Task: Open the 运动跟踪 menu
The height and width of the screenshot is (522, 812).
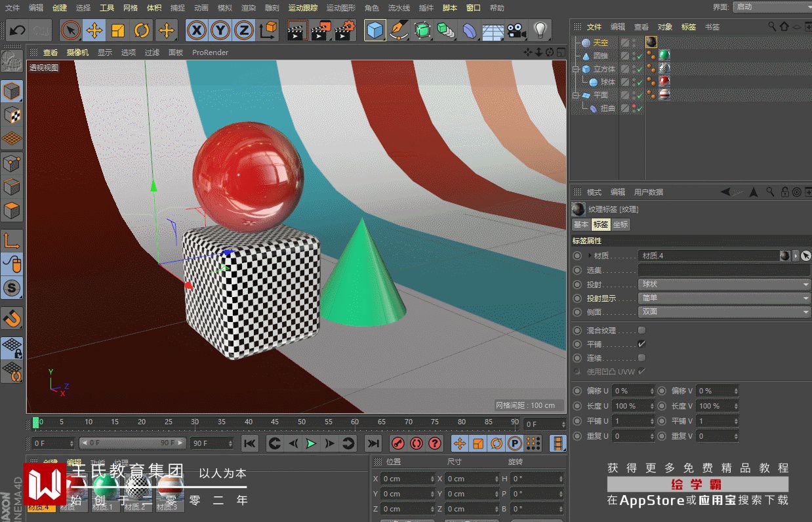Action: (x=302, y=8)
